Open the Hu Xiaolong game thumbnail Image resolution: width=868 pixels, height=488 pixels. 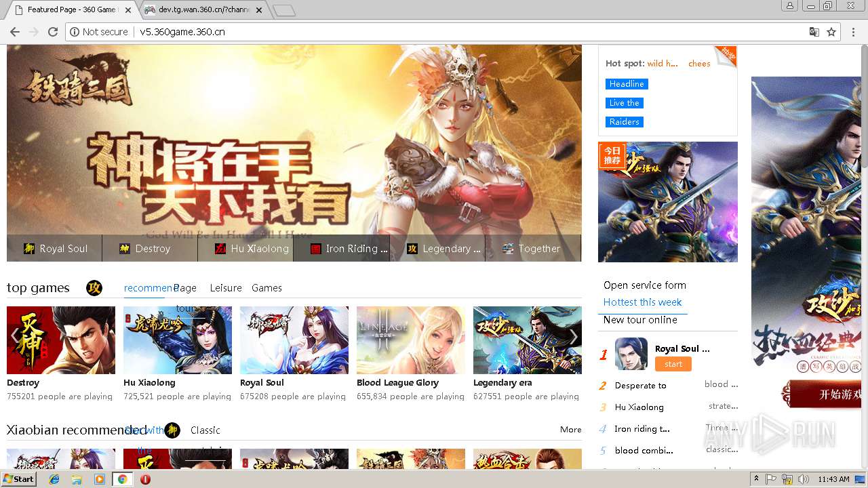point(178,340)
